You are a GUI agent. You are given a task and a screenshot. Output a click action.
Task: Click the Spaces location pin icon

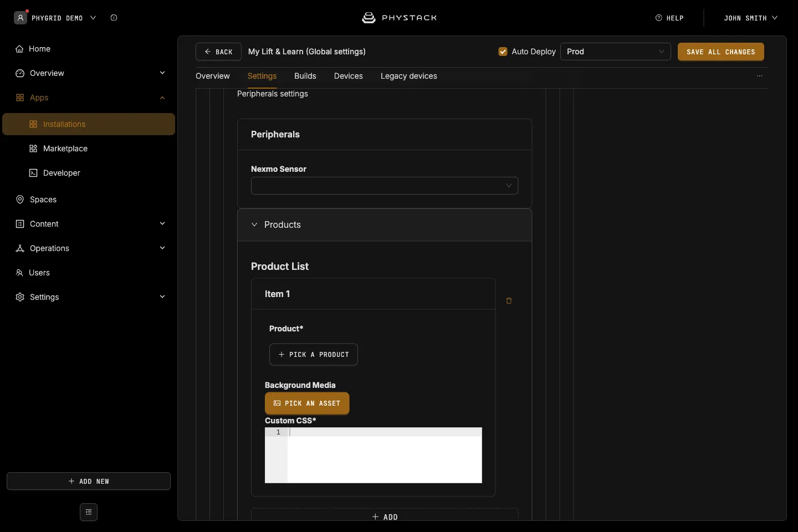[20, 199]
